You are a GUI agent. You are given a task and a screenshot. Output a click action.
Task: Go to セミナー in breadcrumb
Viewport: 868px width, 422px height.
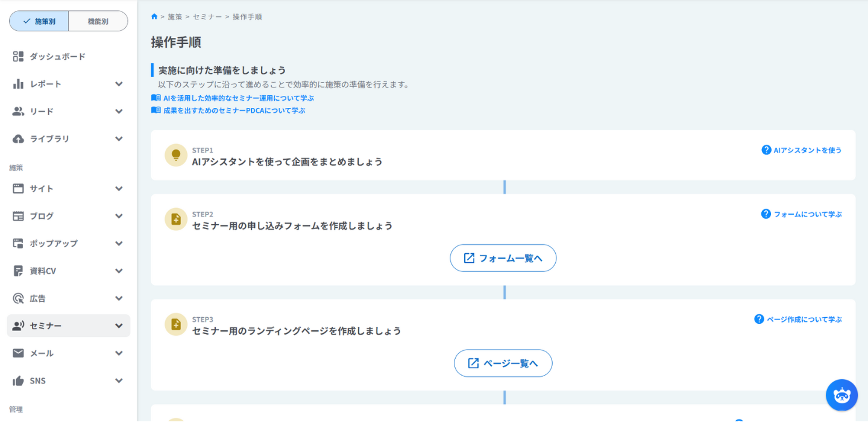tap(207, 17)
